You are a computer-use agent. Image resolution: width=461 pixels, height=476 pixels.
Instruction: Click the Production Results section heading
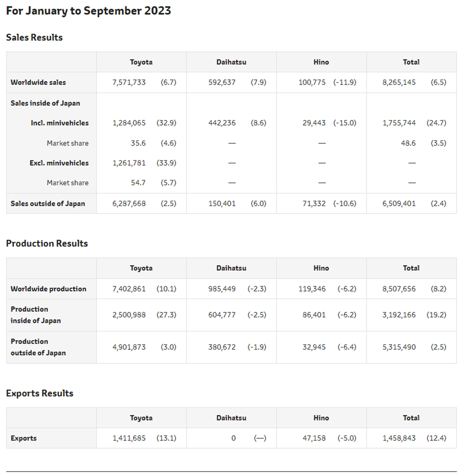[x=47, y=243]
